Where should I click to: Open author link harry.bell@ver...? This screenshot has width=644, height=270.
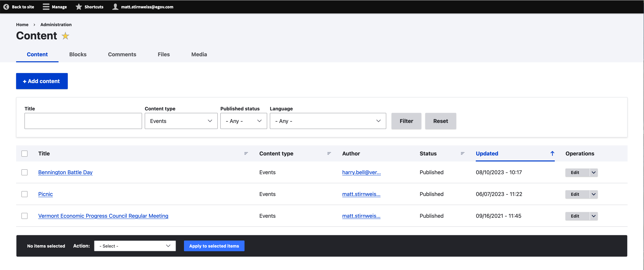(x=361, y=172)
